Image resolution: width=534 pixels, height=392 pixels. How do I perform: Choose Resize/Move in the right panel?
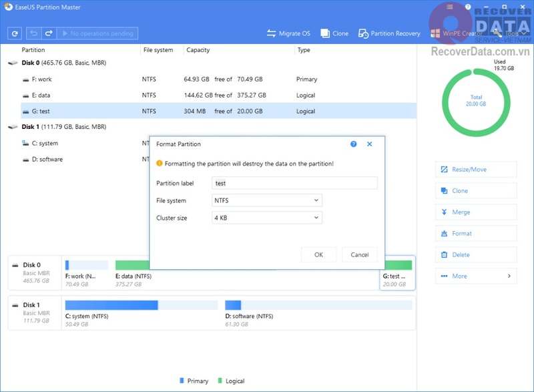click(x=475, y=170)
